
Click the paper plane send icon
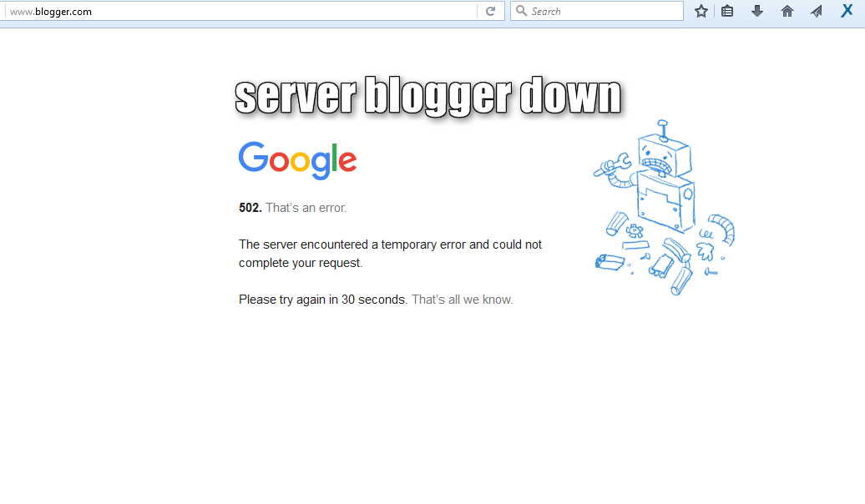point(816,11)
